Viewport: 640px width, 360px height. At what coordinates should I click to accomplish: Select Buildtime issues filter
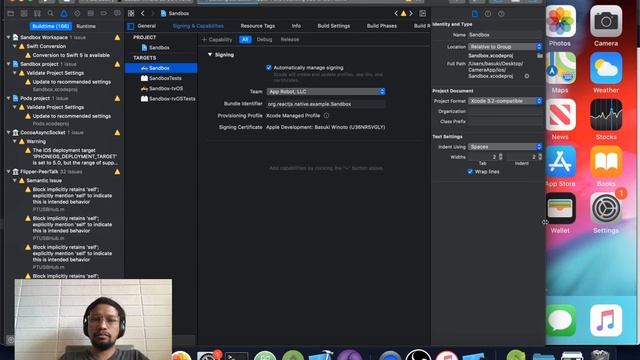51,26
